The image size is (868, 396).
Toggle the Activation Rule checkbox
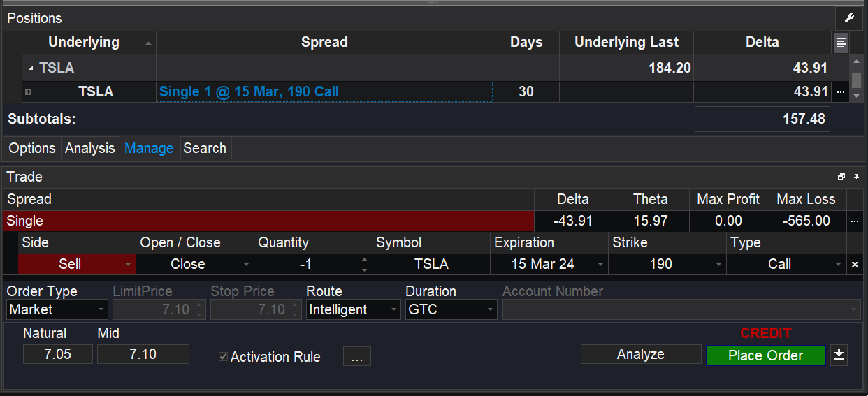click(223, 357)
